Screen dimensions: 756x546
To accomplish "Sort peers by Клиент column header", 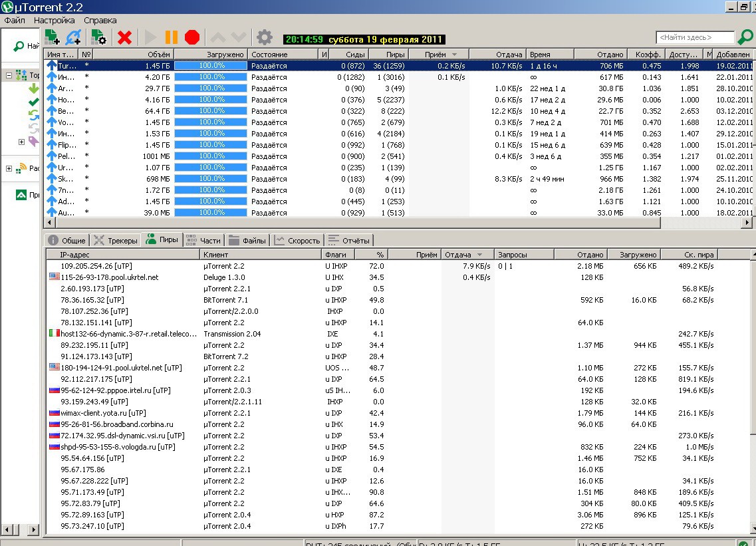I will (x=261, y=254).
